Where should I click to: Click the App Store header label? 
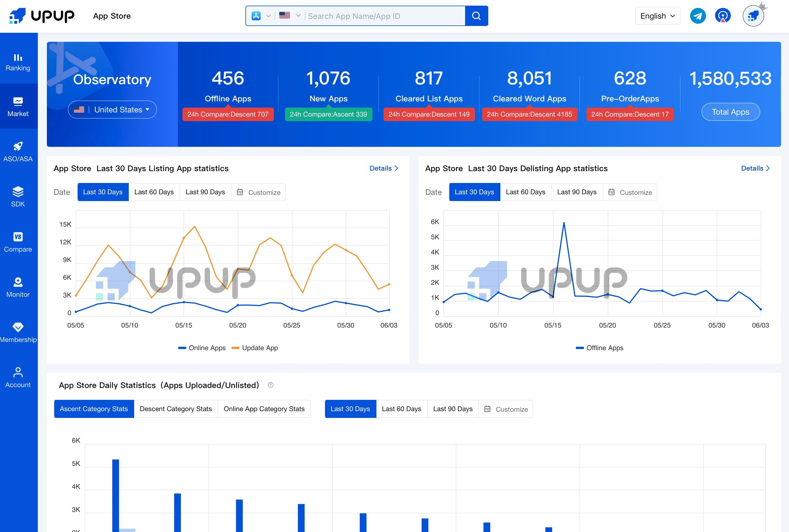(112, 16)
